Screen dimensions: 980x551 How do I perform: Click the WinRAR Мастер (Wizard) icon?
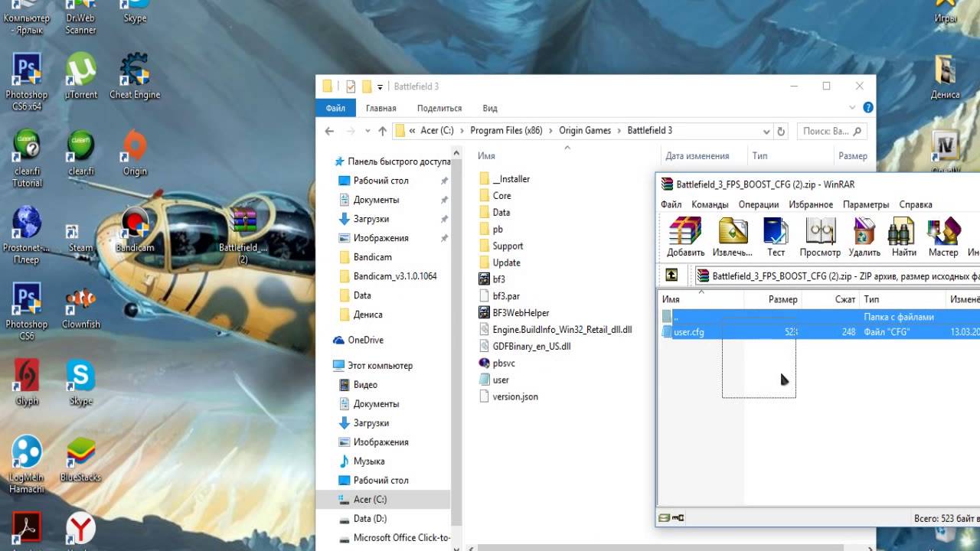[x=943, y=238]
